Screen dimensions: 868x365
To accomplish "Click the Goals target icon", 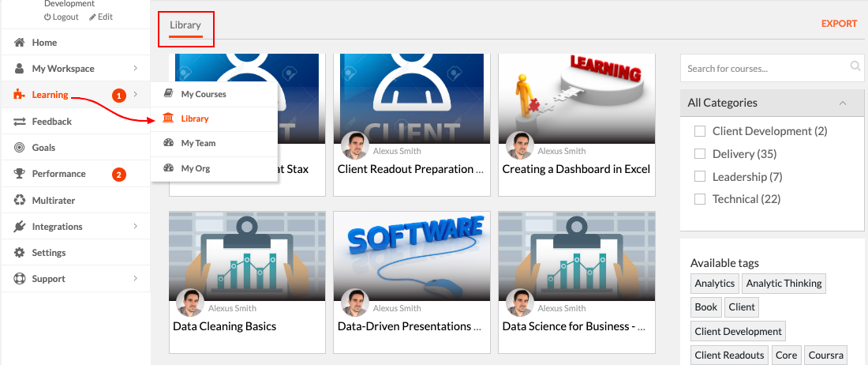I will (20, 148).
